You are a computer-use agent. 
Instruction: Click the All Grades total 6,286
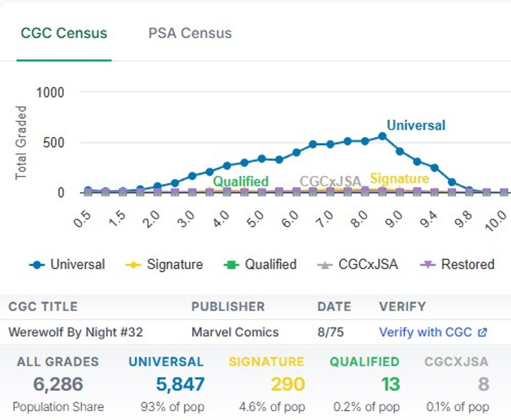[x=58, y=384]
